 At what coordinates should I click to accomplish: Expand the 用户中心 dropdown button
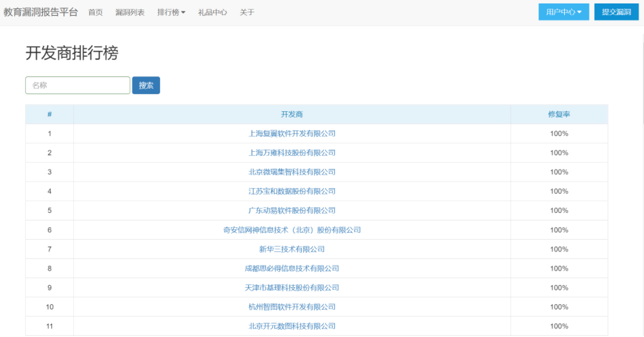[x=564, y=12]
